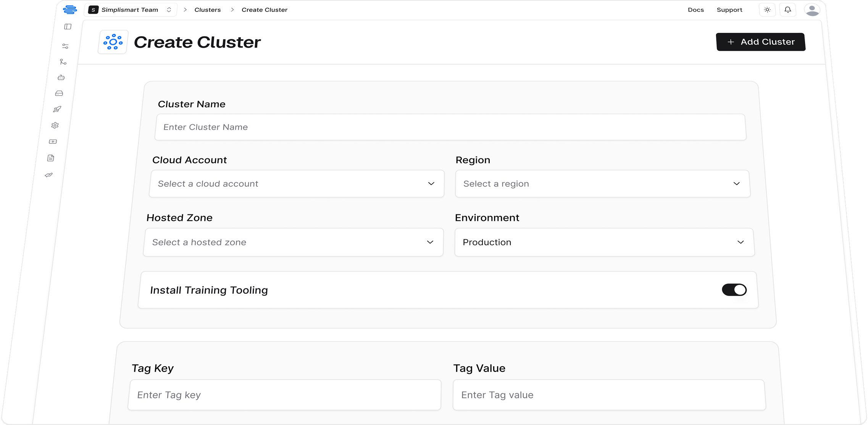This screenshot has width=868, height=425.
Task: Open the git branch icon in the sidebar
Action: point(63,62)
